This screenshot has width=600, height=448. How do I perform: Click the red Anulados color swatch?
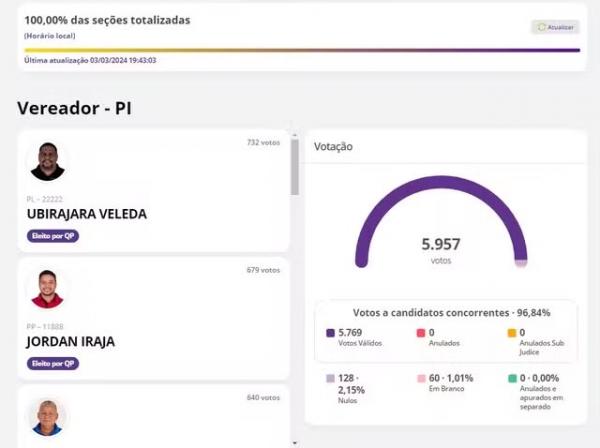pos(421,333)
